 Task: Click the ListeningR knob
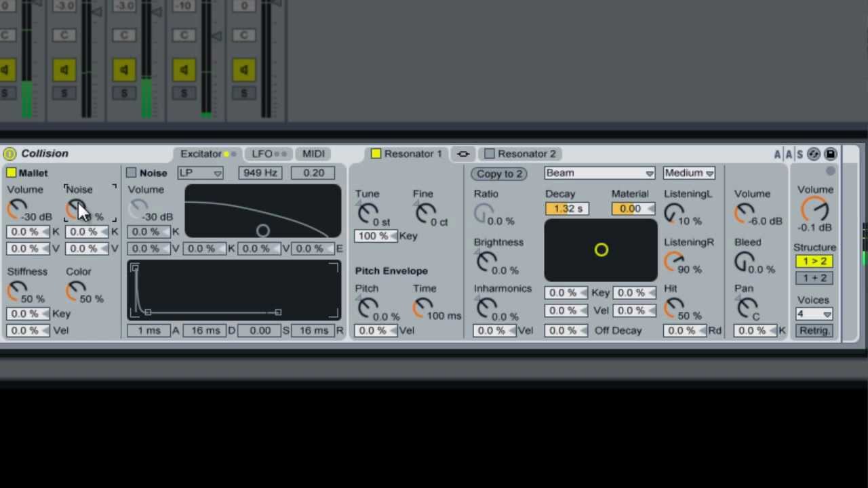[674, 262]
